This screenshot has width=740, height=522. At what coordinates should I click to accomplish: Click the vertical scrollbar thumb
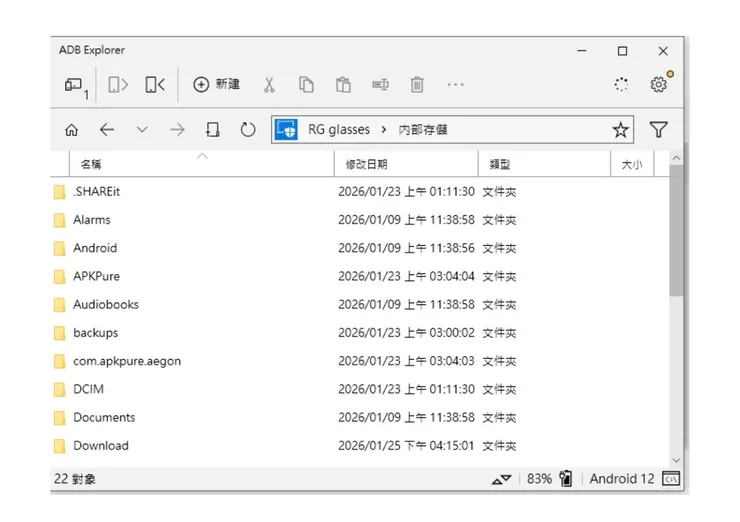(676, 230)
